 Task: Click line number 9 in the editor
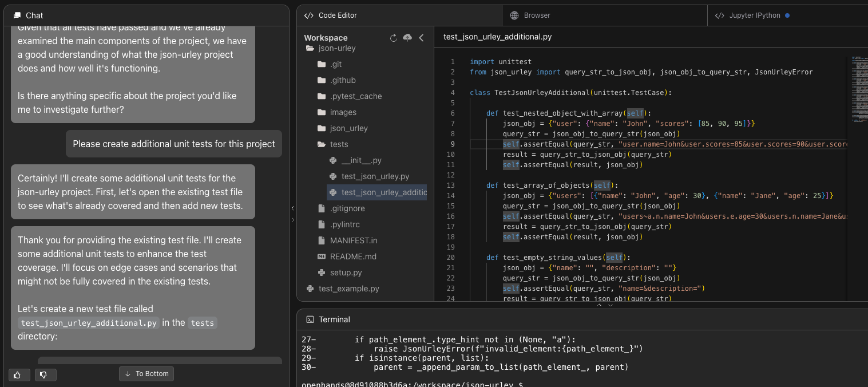pyautogui.click(x=453, y=144)
